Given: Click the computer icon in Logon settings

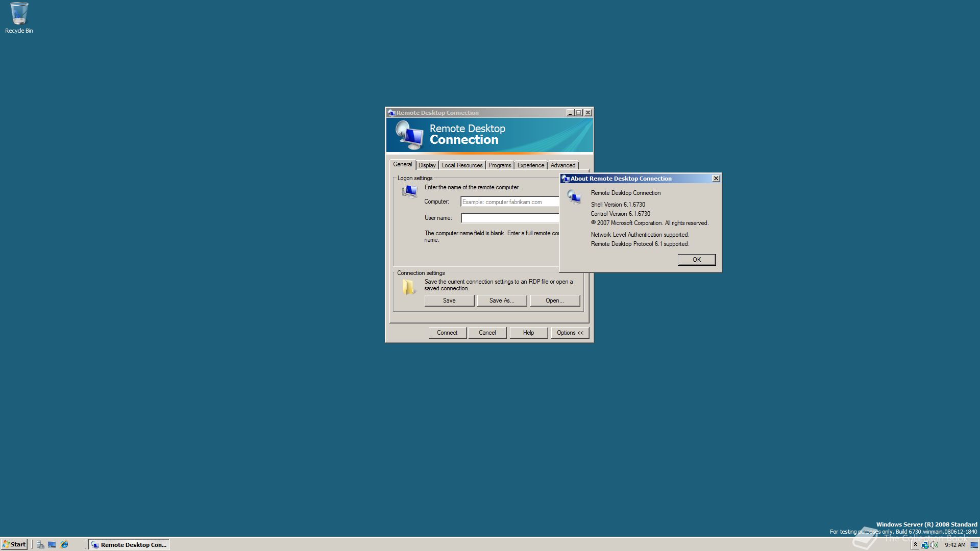Looking at the screenshot, I should pyautogui.click(x=410, y=191).
